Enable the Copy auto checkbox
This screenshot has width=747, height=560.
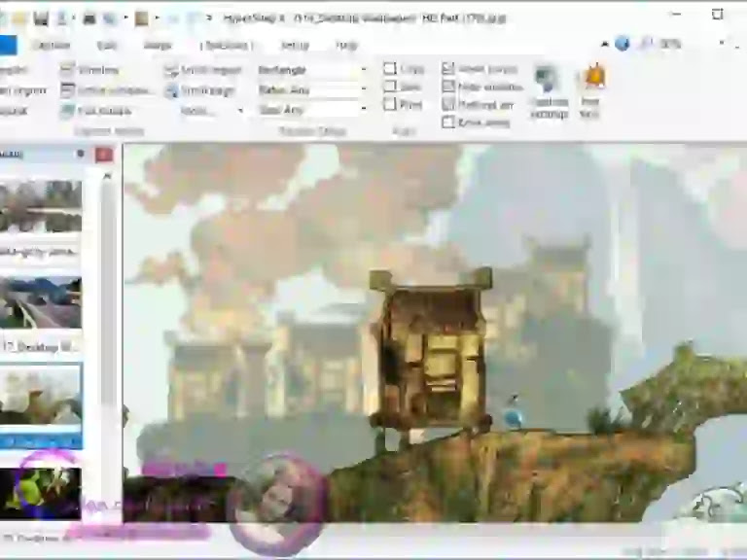[390, 69]
